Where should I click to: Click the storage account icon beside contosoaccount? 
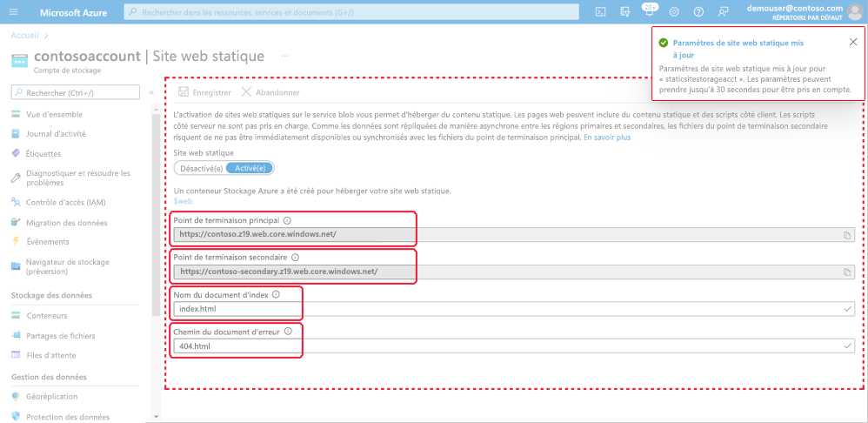(x=20, y=60)
